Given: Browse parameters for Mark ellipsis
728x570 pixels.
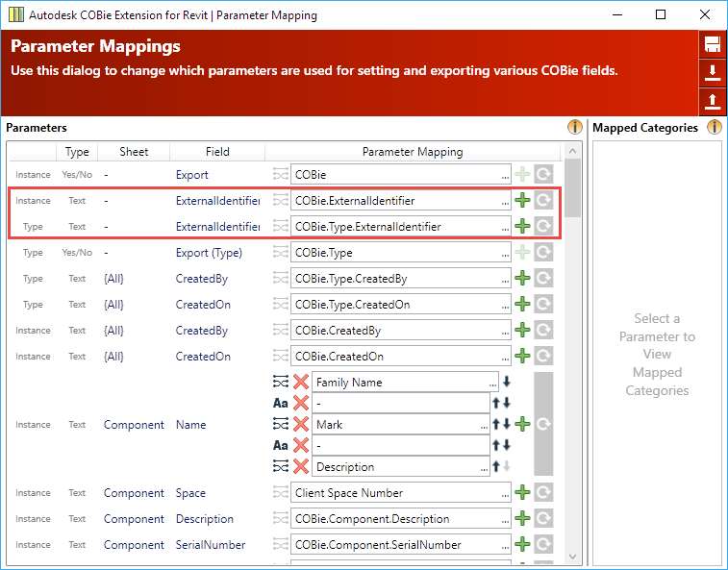Looking at the screenshot, I should 485,427.
